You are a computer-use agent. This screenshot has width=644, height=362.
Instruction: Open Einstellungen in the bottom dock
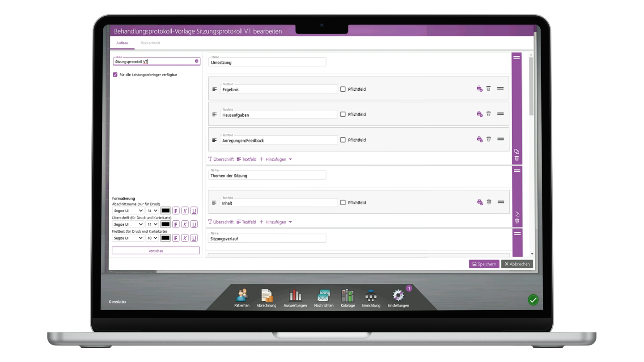point(398,298)
